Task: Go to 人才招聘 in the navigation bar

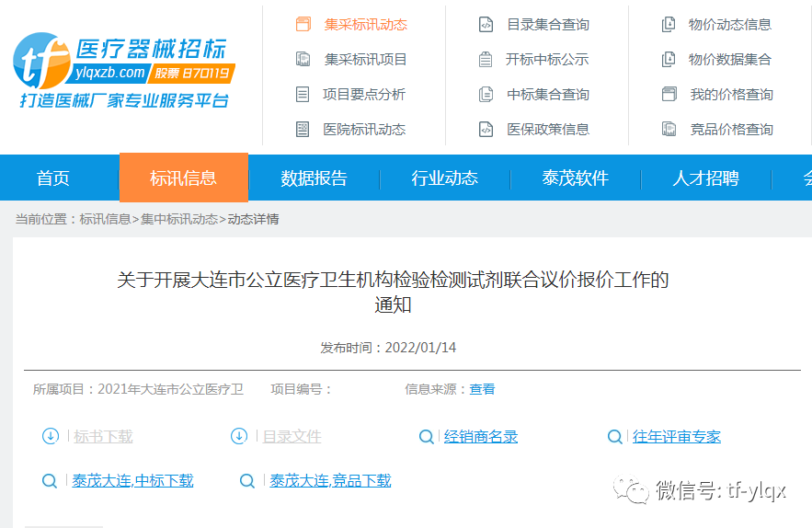Action: click(x=705, y=178)
